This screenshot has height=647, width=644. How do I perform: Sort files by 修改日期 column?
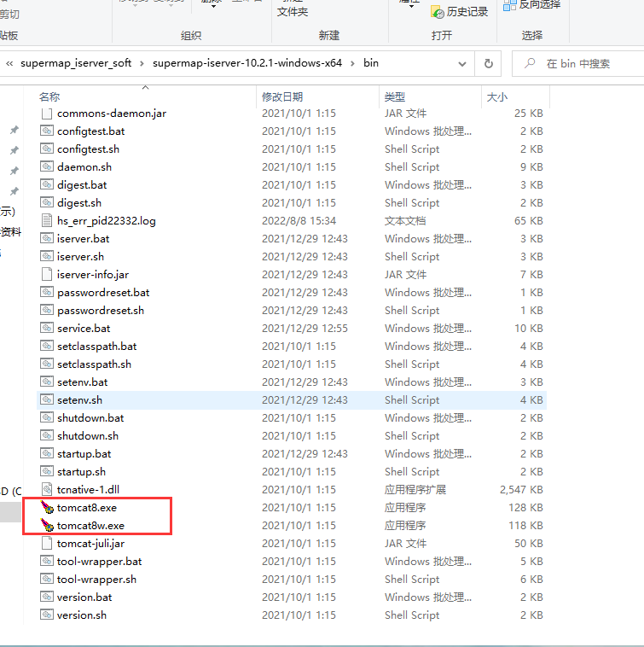tap(282, 97)
